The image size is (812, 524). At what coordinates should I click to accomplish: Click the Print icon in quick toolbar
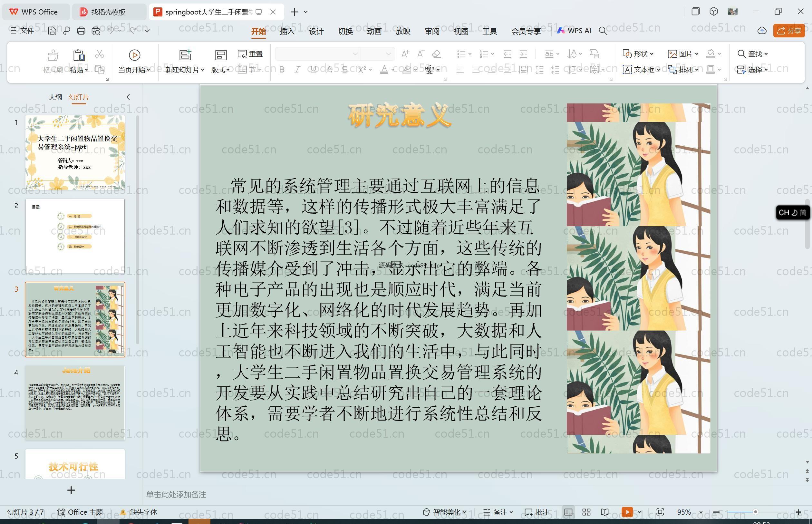tap(81, 31)
